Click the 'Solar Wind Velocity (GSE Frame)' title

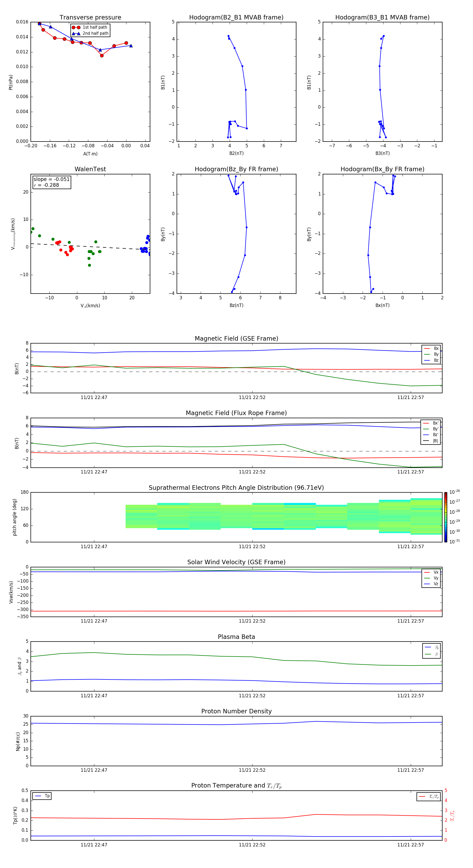(x=236, y=562)
